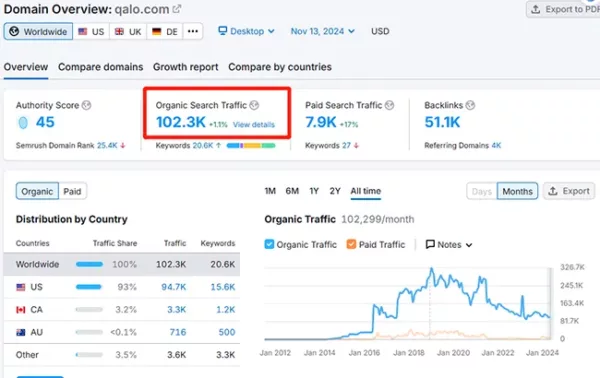
Task: Click the AU flag icon in country table
Action: (x=21, y=332)
